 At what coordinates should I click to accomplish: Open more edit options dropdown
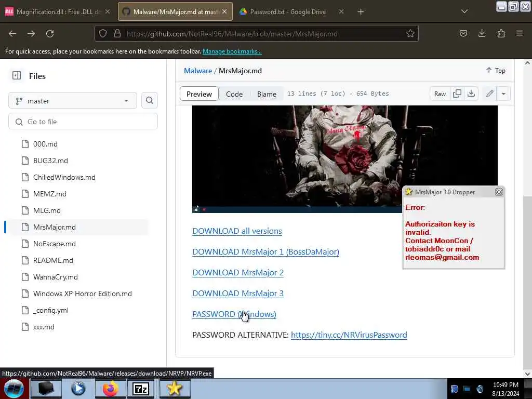point(503,94)
